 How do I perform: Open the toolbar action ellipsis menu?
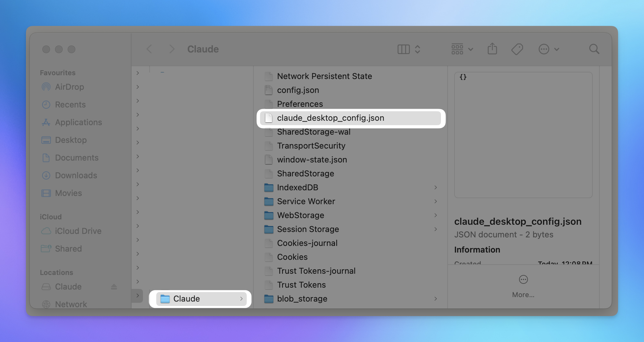[549, 49]
